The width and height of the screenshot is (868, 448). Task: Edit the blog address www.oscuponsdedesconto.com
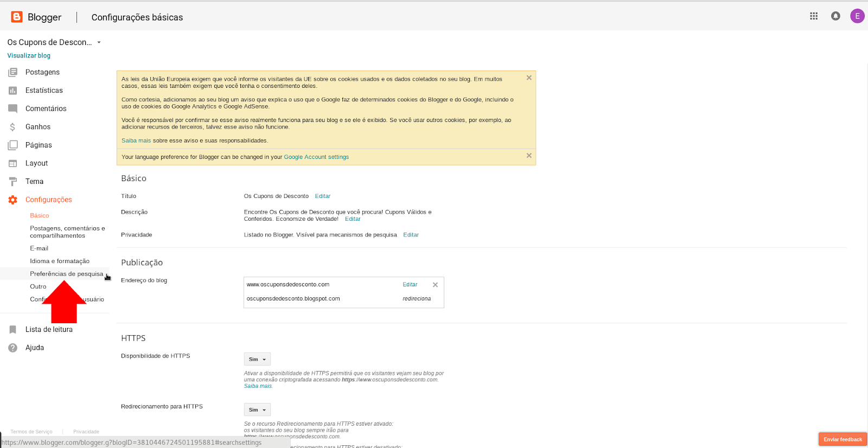pyautogui.click(x=410, y=284)
